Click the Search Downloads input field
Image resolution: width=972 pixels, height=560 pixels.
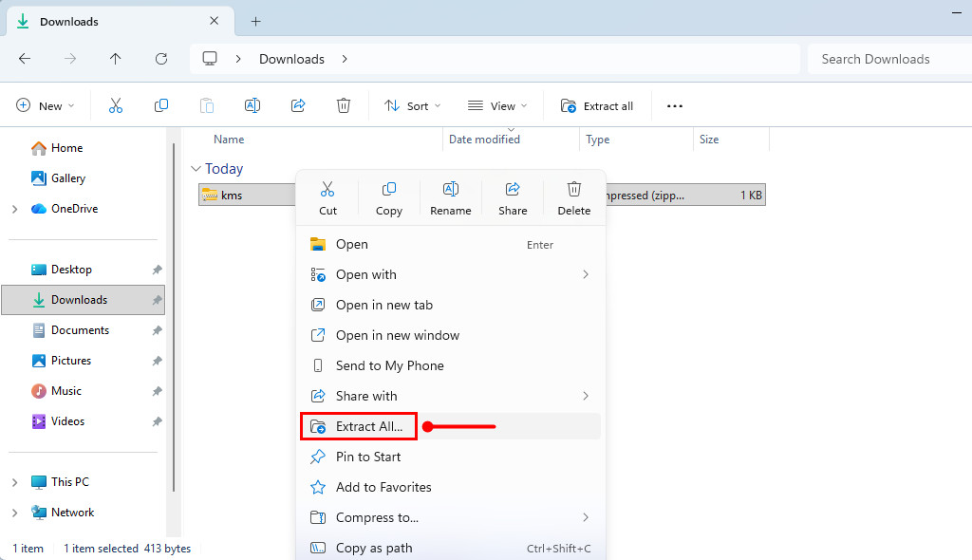tap(888, 59)
